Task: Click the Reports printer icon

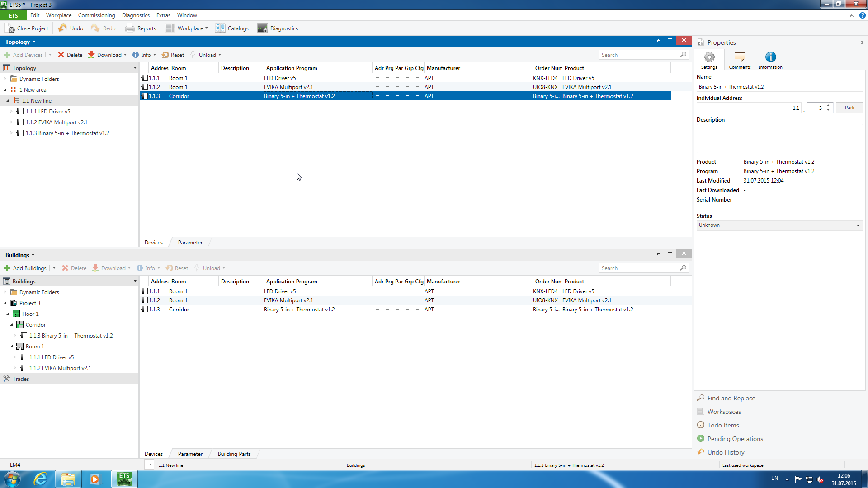Action: [130, 28]
